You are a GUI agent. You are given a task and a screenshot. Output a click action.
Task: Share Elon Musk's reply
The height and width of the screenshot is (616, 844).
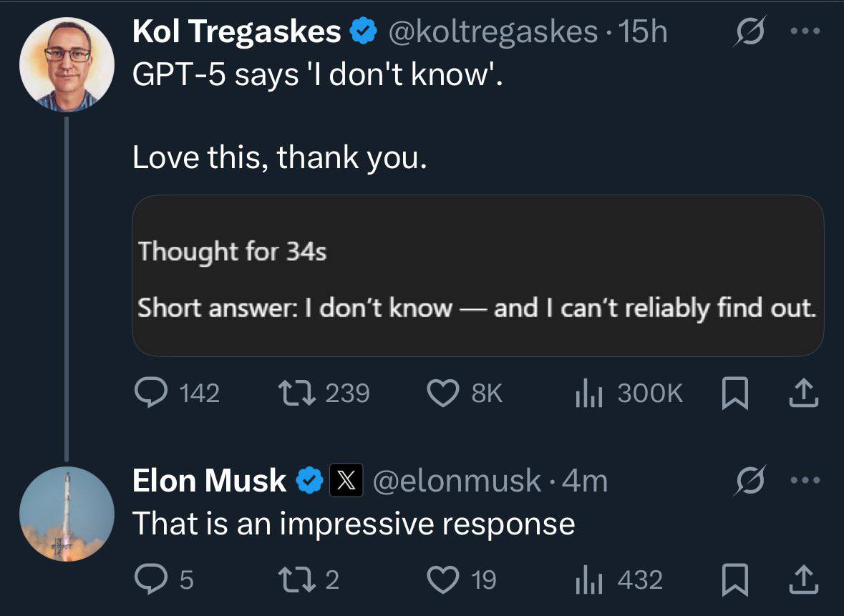coord(805,577)
